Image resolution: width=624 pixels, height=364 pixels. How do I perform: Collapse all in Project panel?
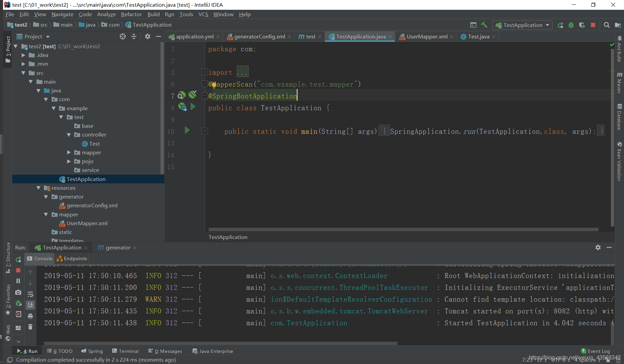(x=134, y=36)
